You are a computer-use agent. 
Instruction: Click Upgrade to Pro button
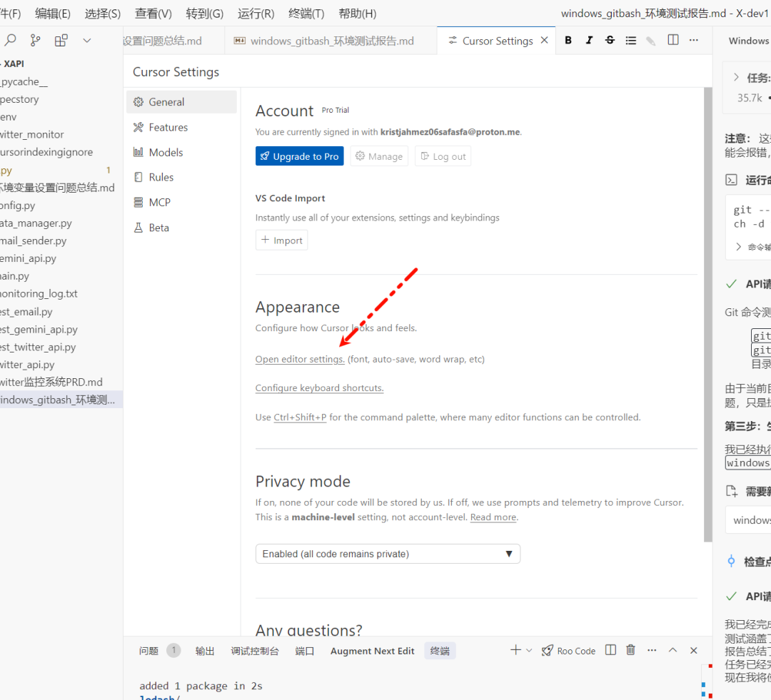299,156
